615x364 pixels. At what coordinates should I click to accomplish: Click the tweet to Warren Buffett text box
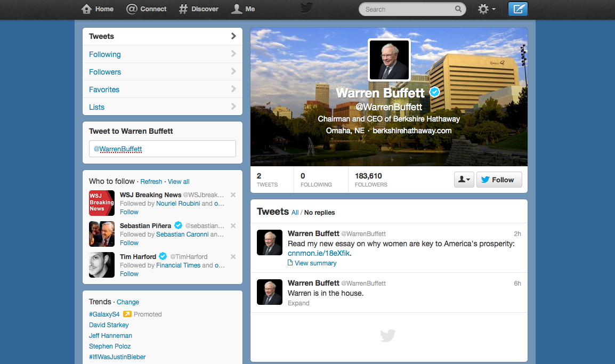point(163,149)
